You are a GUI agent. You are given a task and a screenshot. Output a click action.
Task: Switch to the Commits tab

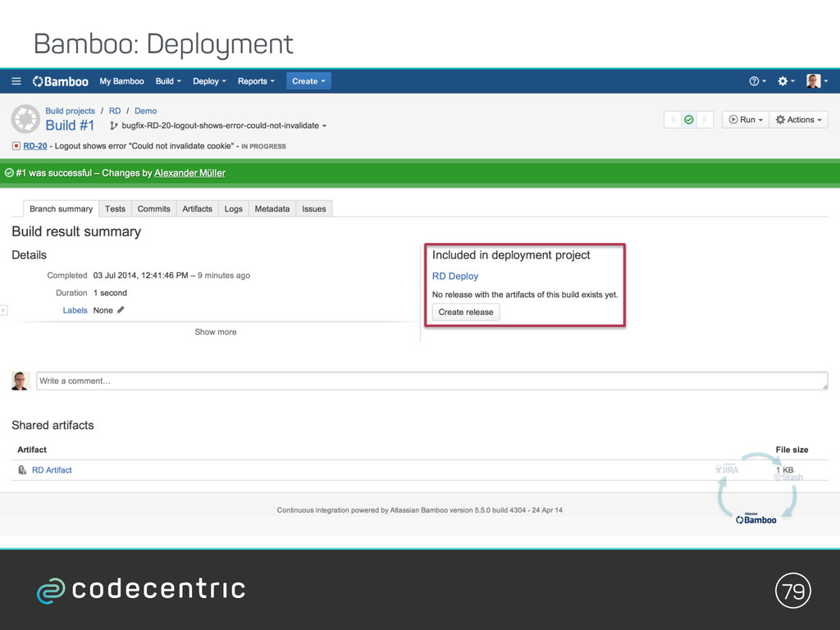(153, 208)
